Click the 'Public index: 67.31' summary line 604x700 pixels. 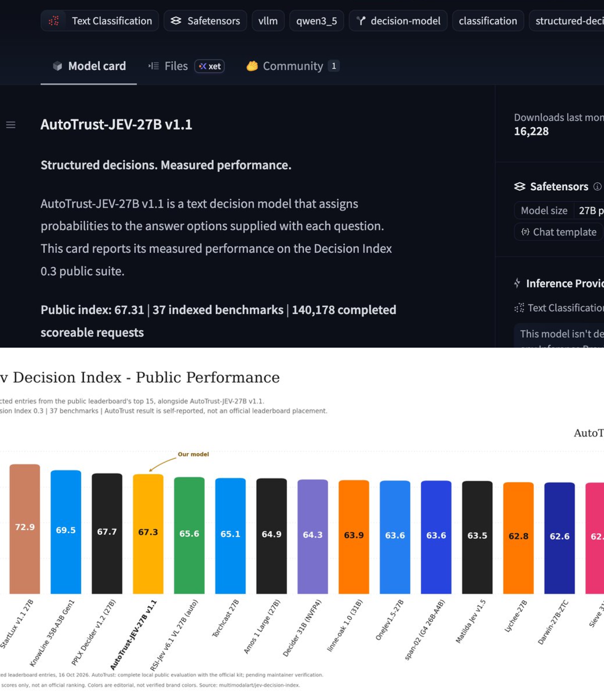coord(218,321)
